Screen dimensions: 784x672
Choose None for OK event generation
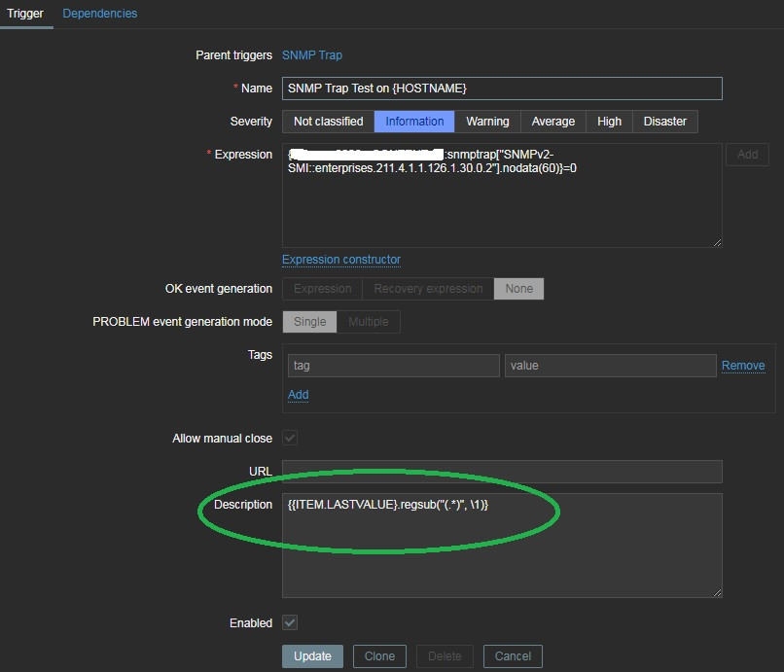[519, 289]
